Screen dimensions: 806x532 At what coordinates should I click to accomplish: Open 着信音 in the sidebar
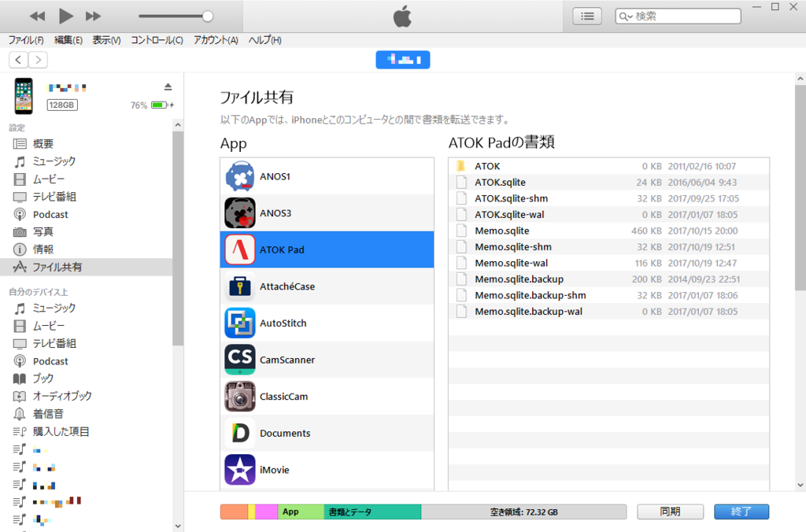click(x=87, y=414)
